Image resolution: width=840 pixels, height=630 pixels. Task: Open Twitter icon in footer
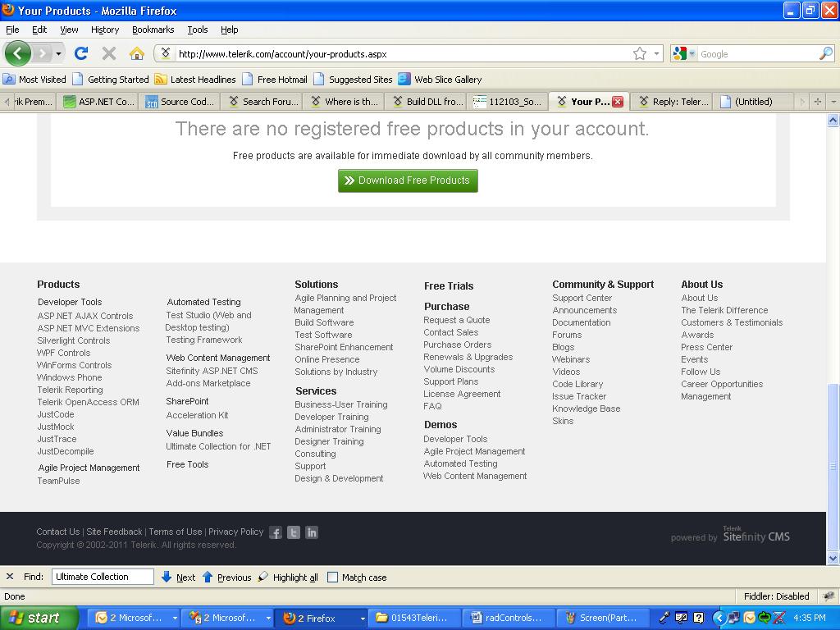tap(294, 532)
